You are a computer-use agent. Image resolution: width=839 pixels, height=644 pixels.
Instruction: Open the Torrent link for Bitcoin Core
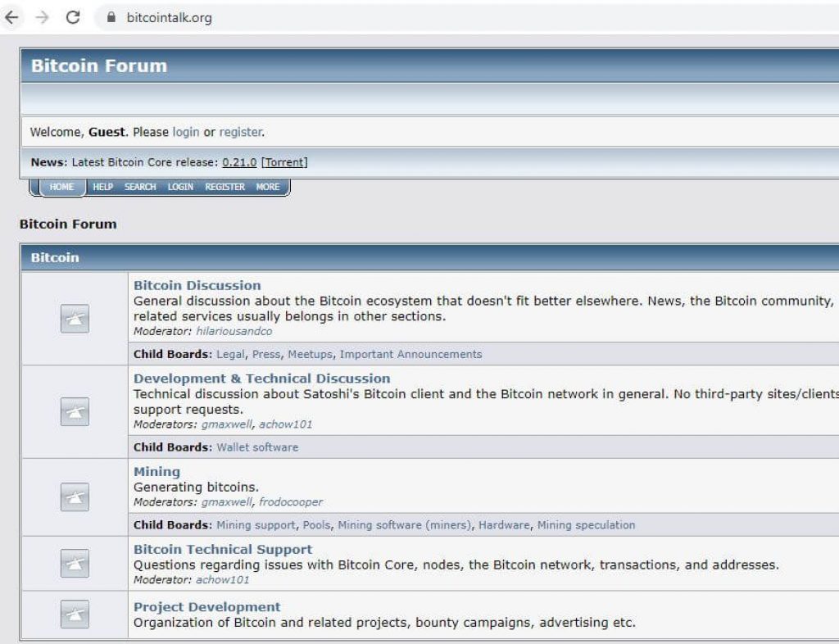284,161
